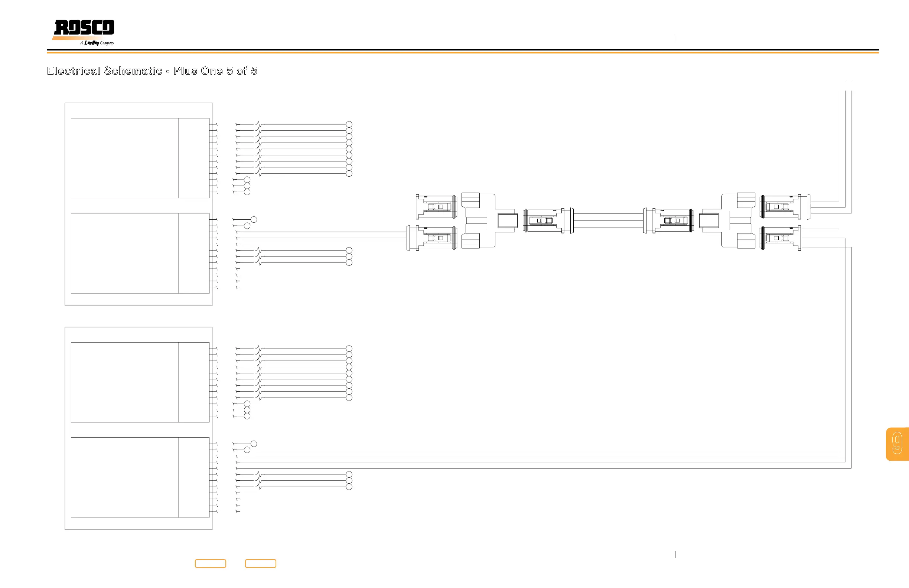
Task: Click the 'A LeeBoy Company' tagline
Action: [x=97, y=43]
